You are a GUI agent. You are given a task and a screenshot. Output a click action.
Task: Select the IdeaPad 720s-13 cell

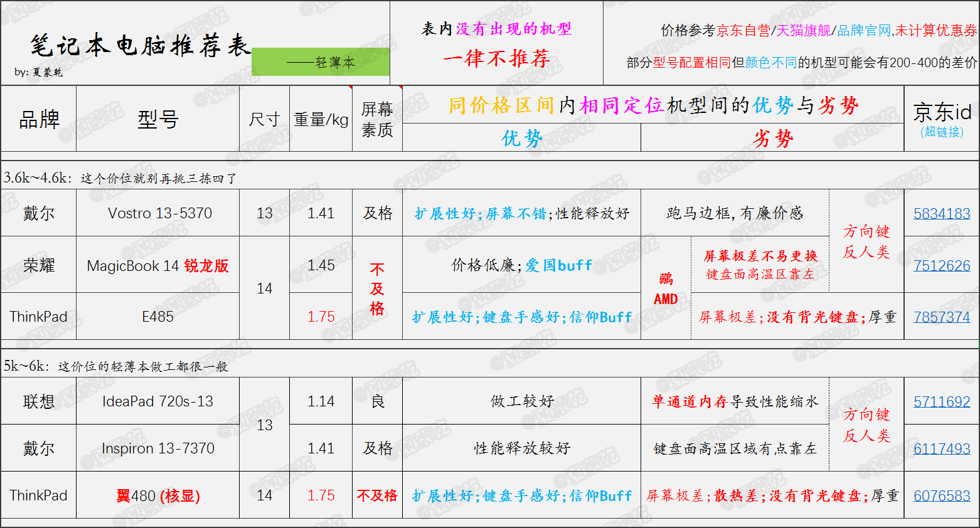pyautogui.click(x=158, y=401)
